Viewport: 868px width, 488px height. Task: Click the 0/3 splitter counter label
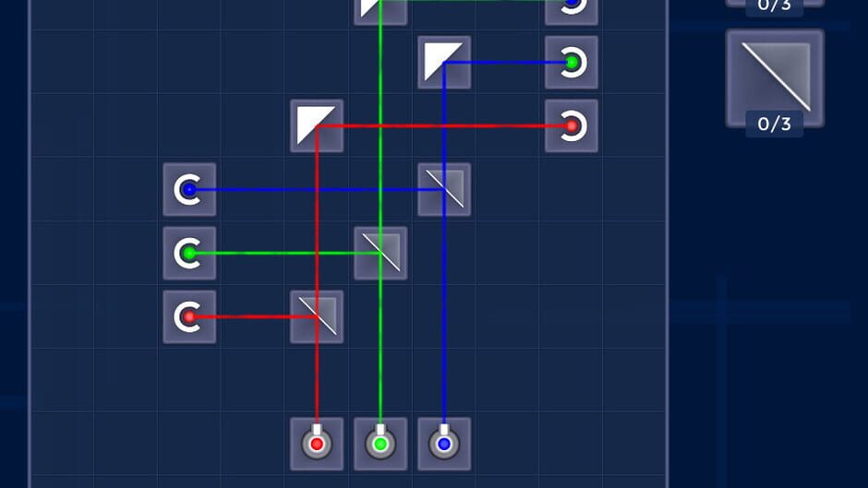pos(774,124)
